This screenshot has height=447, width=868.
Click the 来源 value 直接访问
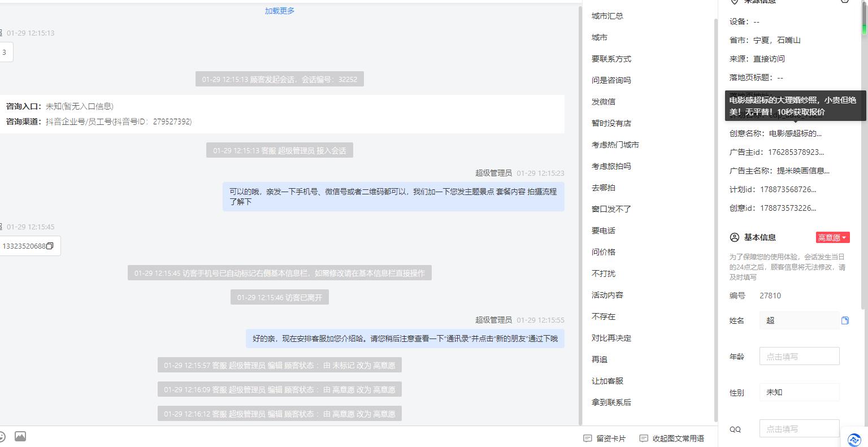[x=769, y=59]
